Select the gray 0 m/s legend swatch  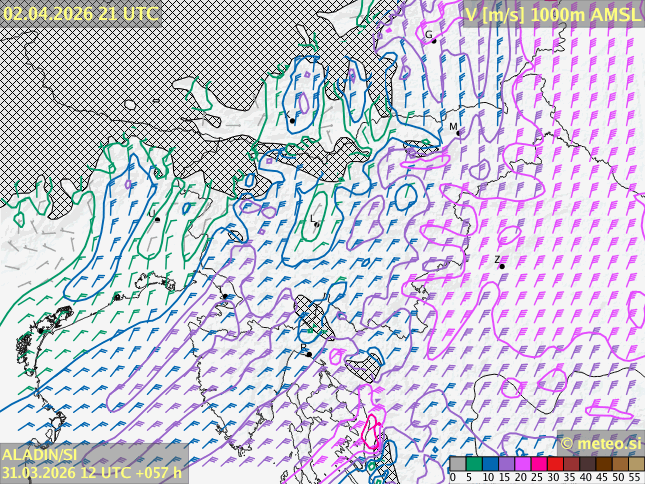coord(457,464)
